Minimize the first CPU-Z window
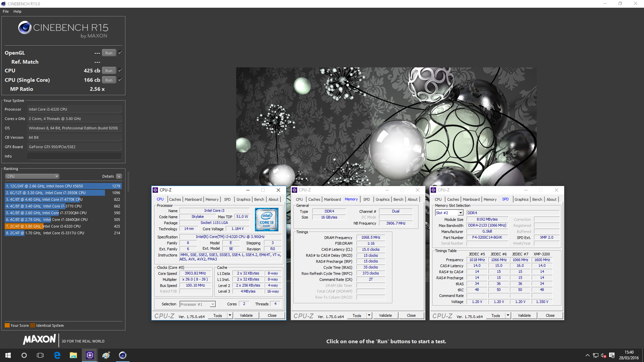Screen dimensions: 644x362 pyautogui.click(x=248, y=190)
